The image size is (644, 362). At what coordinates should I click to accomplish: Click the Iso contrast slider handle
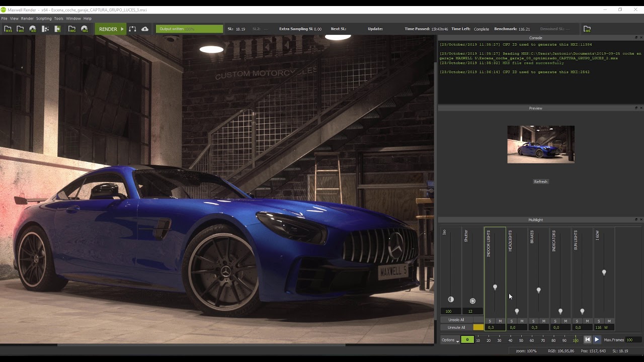click(451, 300)
